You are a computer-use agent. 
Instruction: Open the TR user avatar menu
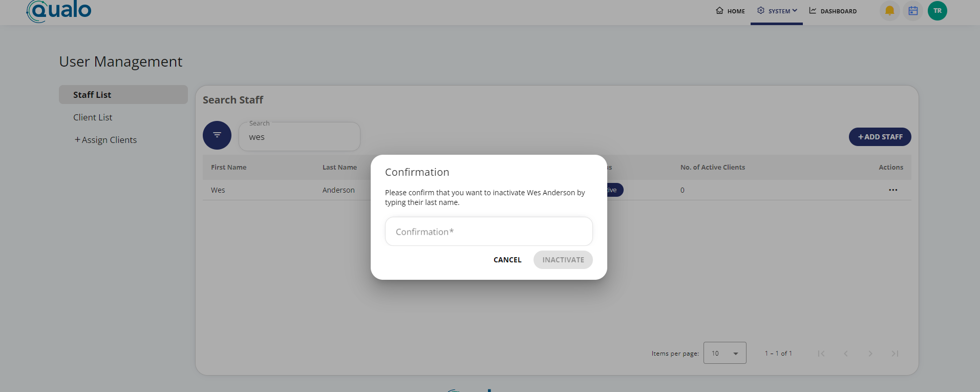[x=937, y=11]
